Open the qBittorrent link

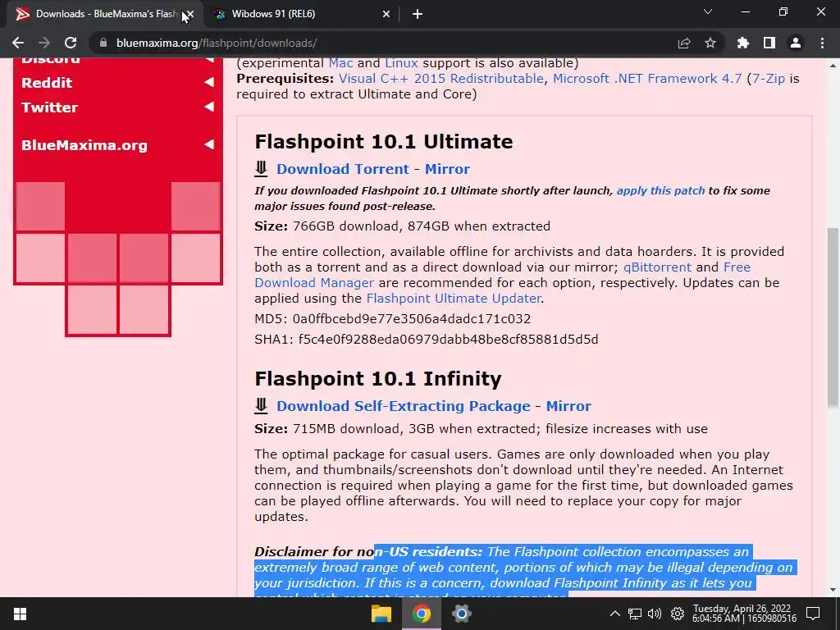pos(657,267)
